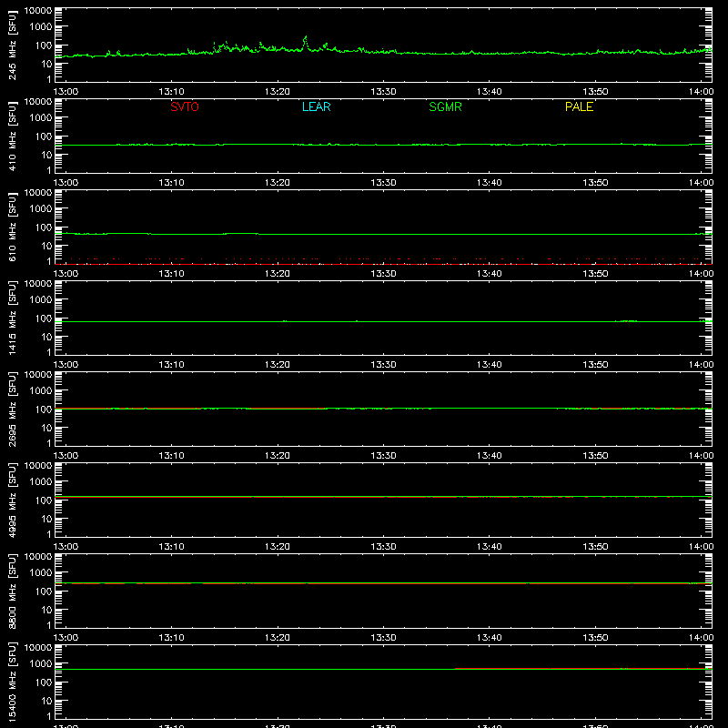
Task: Click the 2695 MHz [SFU] axis title
Action: click(12, 409)
